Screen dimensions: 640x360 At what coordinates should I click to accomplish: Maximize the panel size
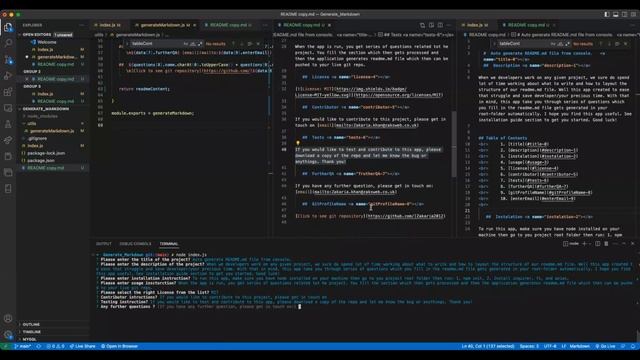coord(624,244)
